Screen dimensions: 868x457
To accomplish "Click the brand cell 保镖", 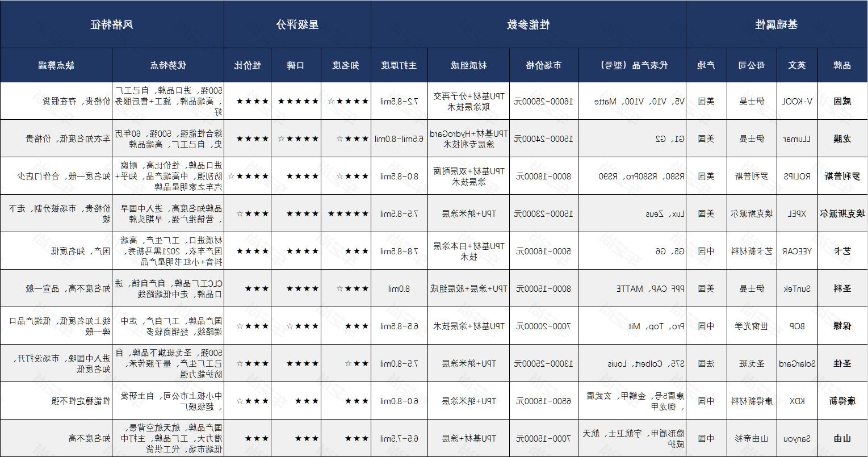I will pos(842,326).
